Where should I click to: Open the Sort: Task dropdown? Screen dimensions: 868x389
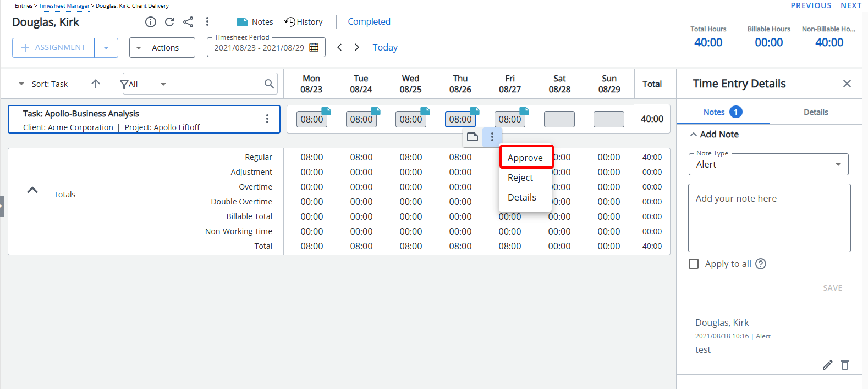tap(43, 84)
